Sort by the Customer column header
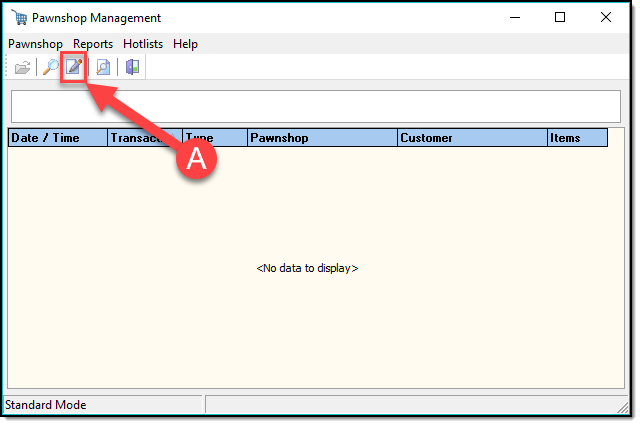 (x=472, y=138)
